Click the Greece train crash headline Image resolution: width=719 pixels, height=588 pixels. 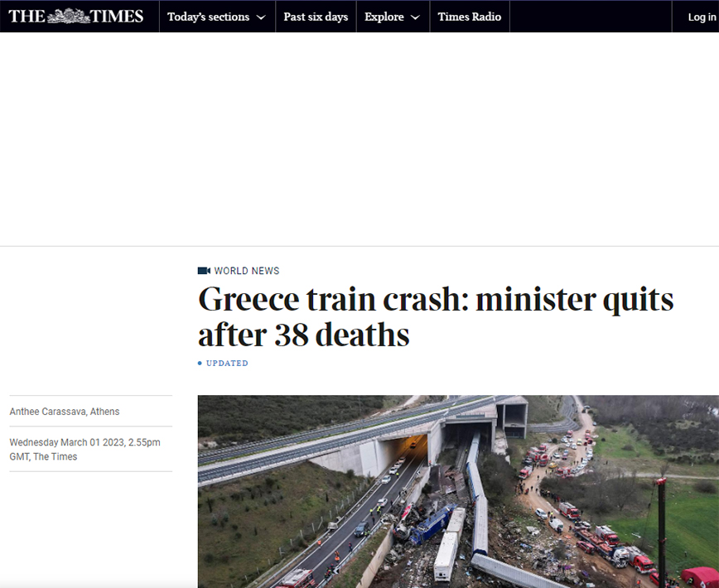(436, 316)
